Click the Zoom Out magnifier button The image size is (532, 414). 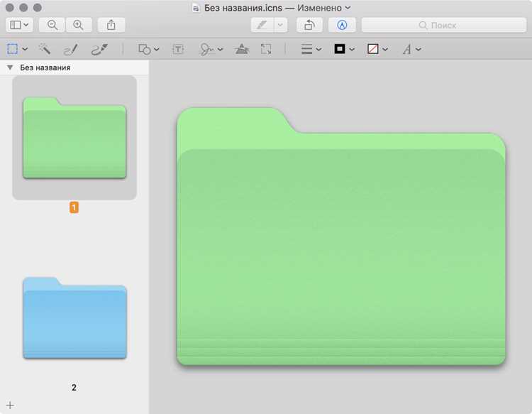tap(52, 25)
